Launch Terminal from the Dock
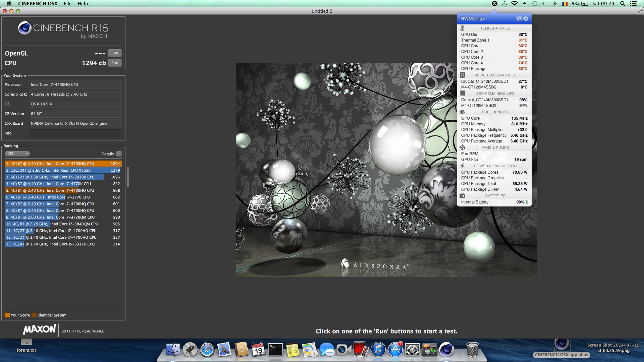This screenshot has width=644, height=362. [x=276, y=350]
